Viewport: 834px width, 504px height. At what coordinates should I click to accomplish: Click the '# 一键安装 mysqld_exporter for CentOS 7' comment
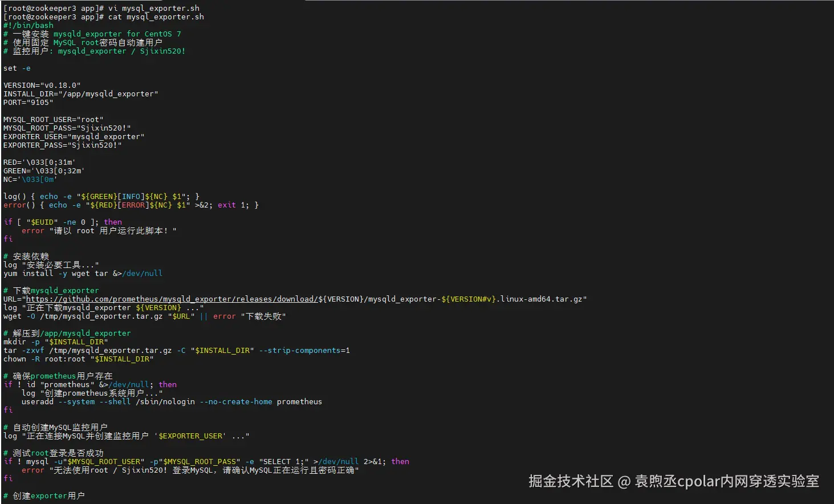(92, 34)
